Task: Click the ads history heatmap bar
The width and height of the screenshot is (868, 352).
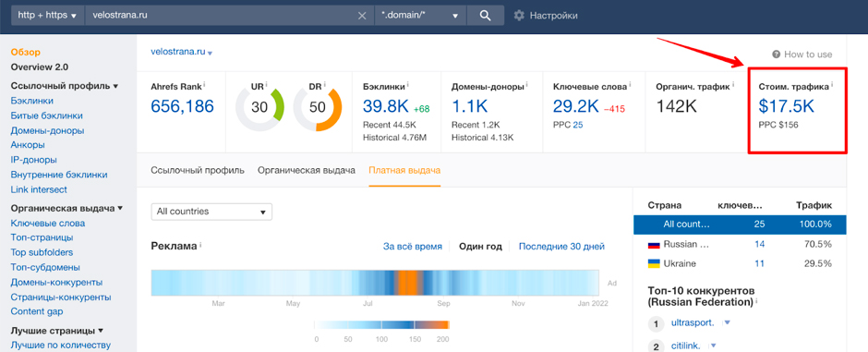Action: pos(375,283)
